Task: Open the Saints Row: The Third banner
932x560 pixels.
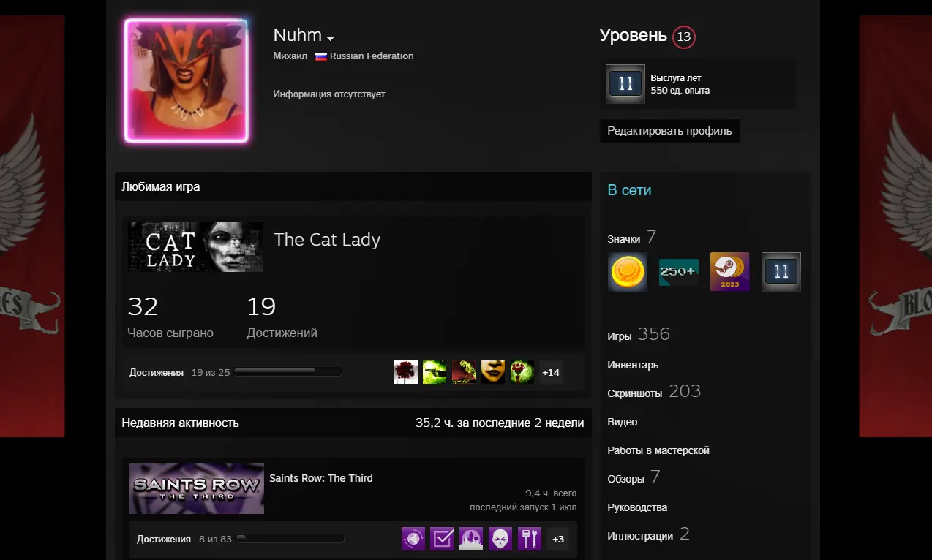Action: point(197,488)
